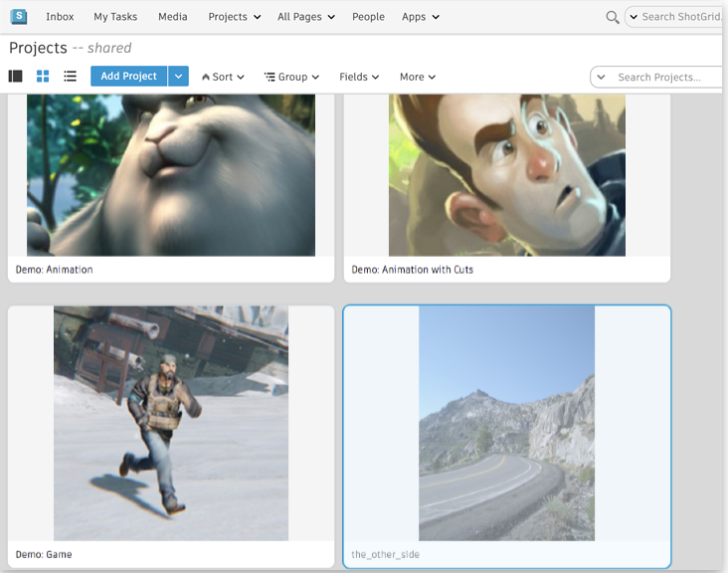The height and width of the screenshot is (573, 728).
Task: Click the 'the_other_side' project name
Action: click(385, 554)
